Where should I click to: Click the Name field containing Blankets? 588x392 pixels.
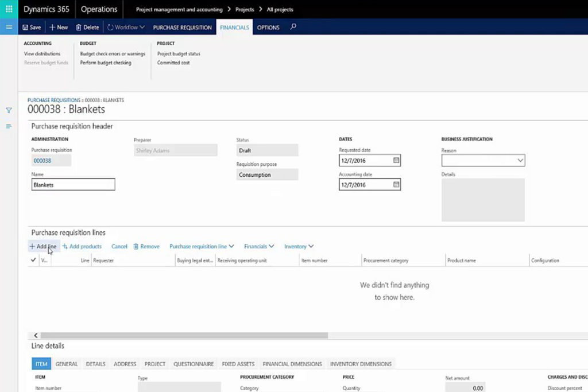[73, 184]
